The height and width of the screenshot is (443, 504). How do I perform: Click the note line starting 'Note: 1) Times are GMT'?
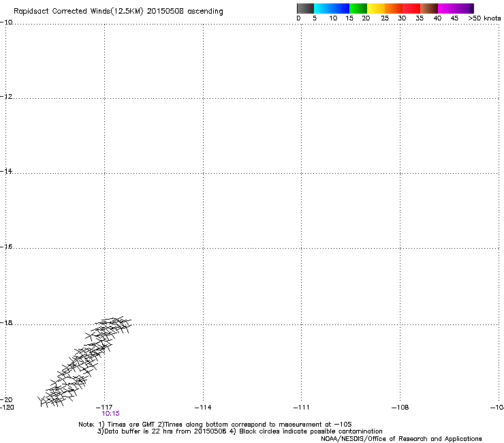click(x=215, y=425)
